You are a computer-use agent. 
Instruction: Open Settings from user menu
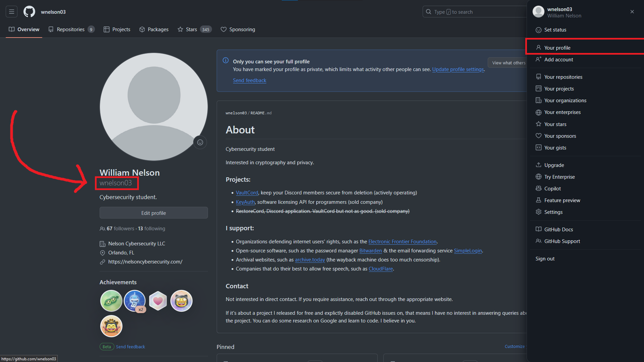coord(585,212)
